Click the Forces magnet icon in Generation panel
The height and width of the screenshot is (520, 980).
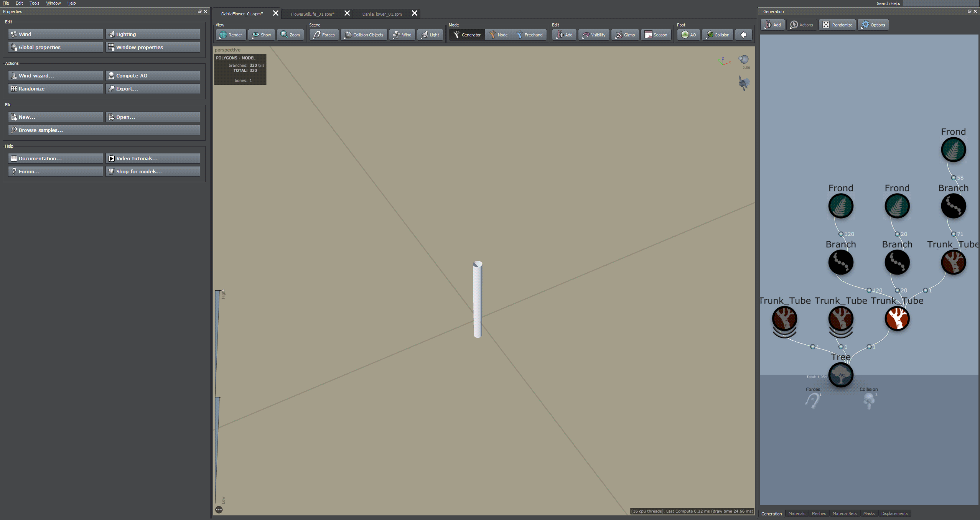(x=812, y=401)
